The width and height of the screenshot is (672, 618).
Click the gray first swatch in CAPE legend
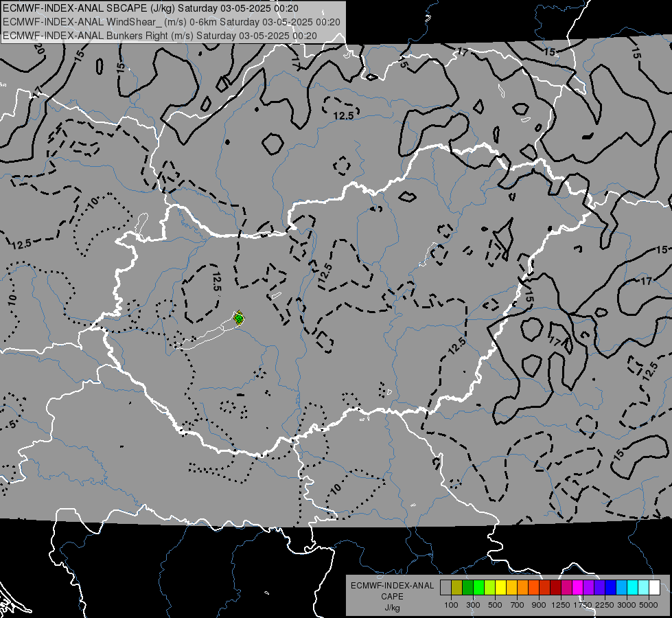click(445, 588)
